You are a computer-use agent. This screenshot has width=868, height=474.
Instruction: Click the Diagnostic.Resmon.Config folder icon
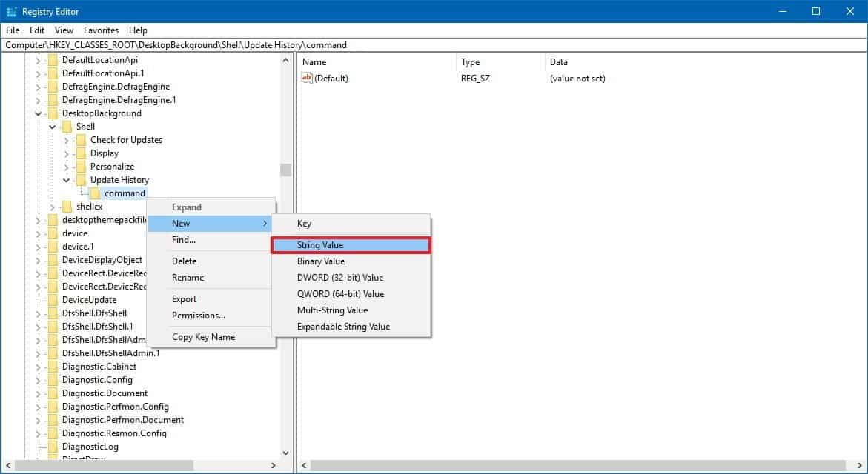53,433
